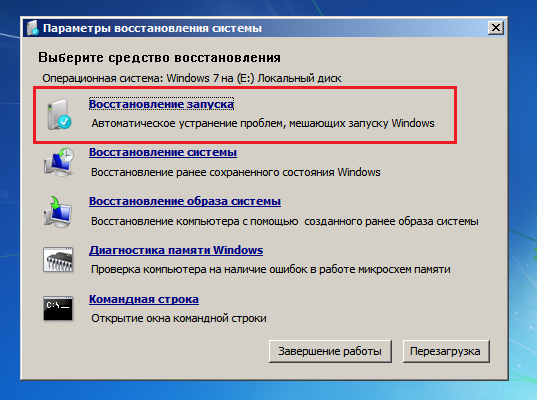Click the dialog title bar icon

pos(33,28)
